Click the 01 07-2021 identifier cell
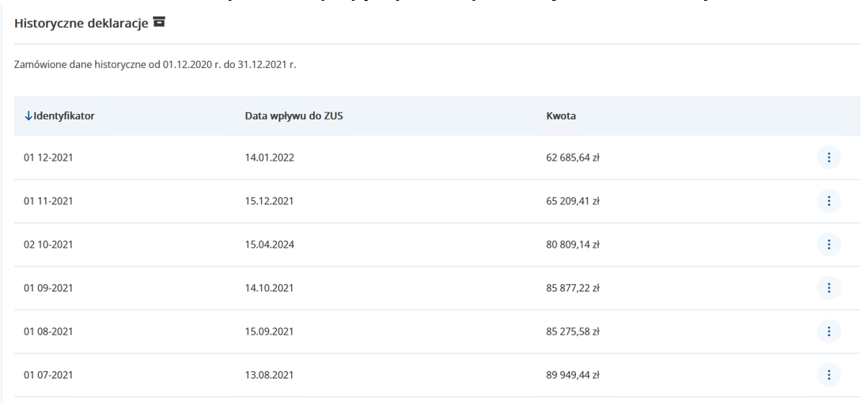Screen dimensions: 868x405 48,375
